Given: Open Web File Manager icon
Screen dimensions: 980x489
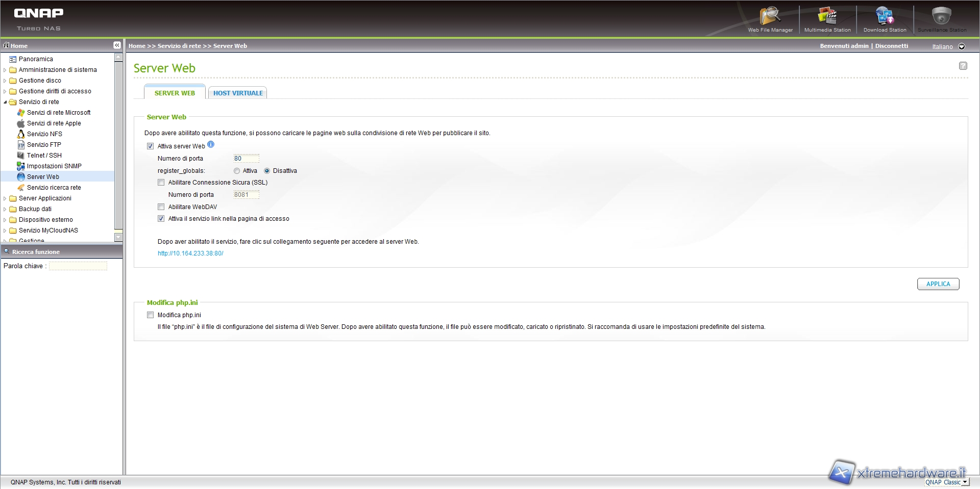Looking at the screenshot, I should click(770, 19).
